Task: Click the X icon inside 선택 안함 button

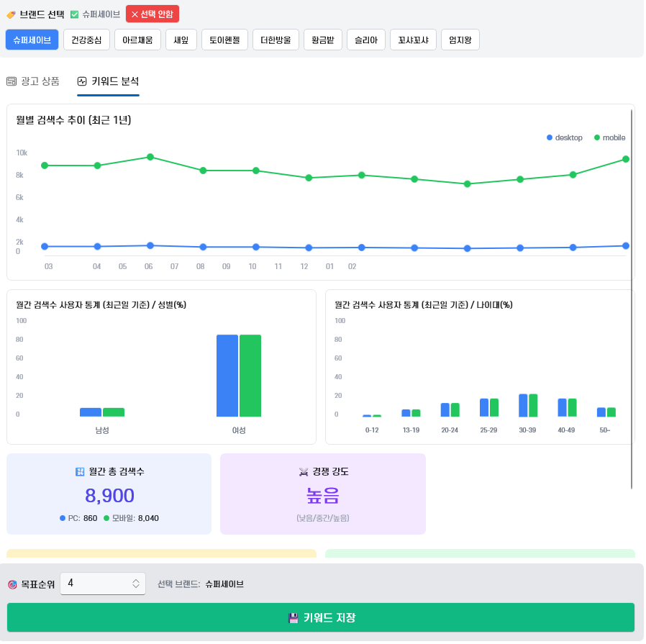Action: 135,14
